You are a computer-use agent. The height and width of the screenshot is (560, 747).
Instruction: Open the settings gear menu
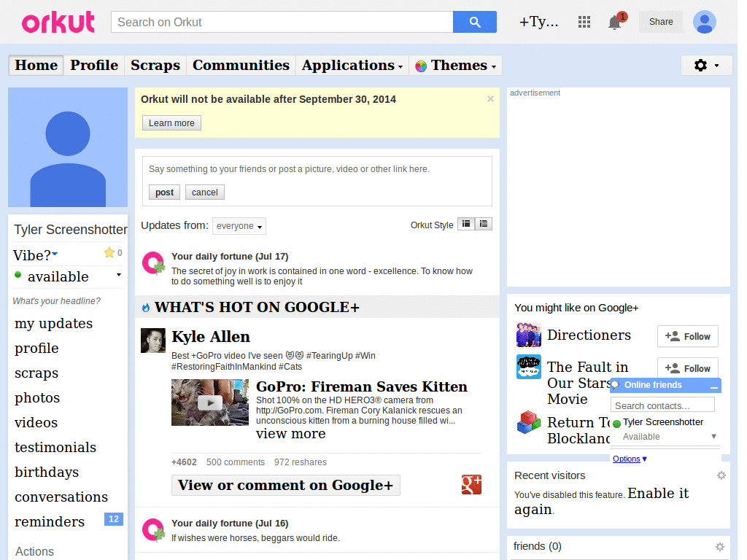pos(706,65)
